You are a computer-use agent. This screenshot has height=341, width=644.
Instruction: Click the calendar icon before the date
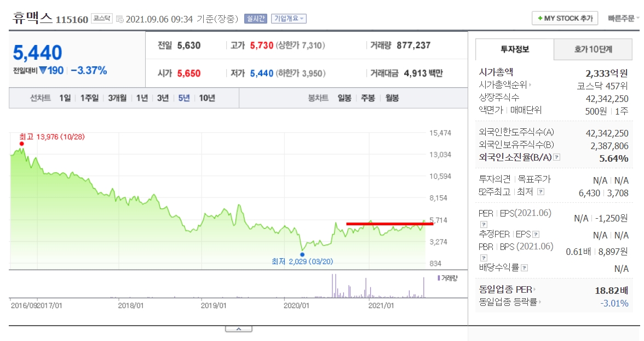119,19
